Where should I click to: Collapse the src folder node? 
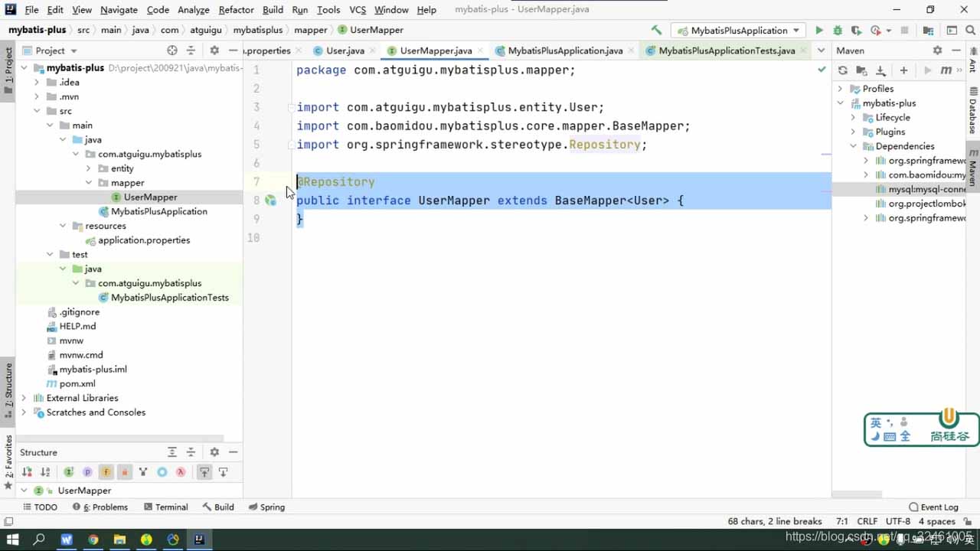click(38, 111)
